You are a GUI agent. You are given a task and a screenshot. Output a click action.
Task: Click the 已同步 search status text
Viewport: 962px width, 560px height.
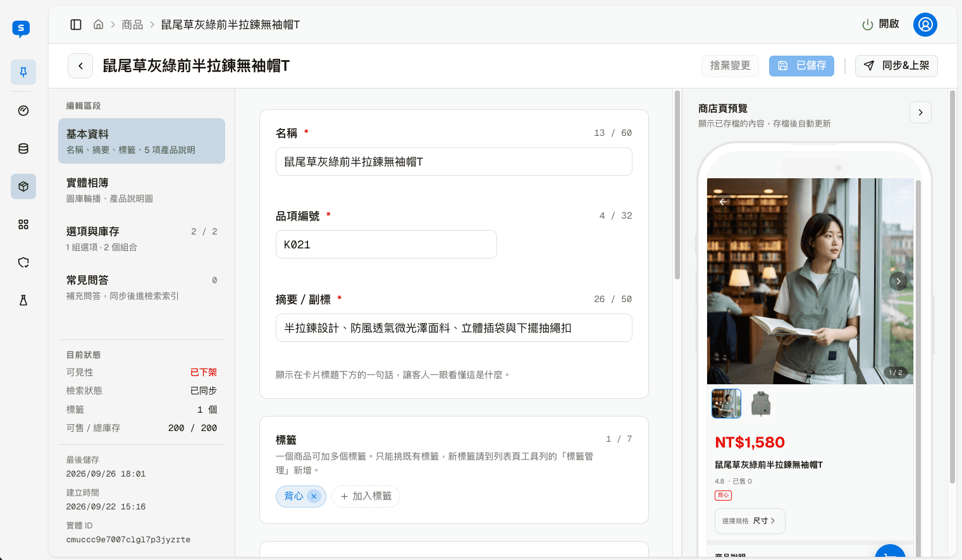204,391
